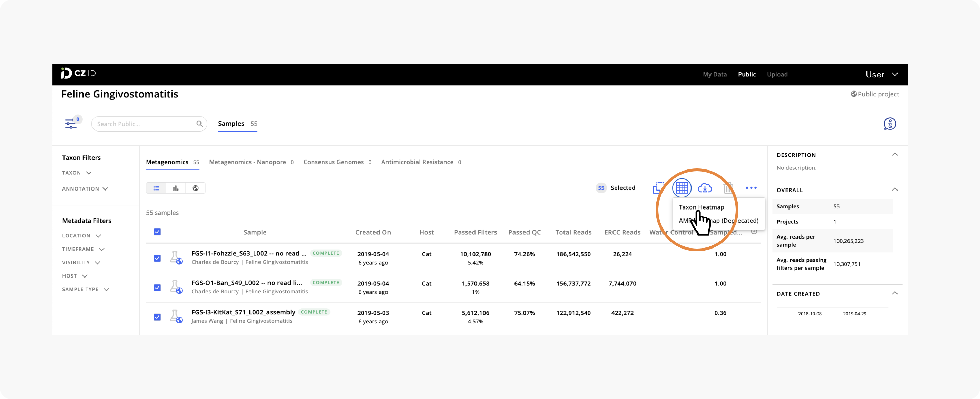The height and width of the screenshot is (399, 980).
Task: Open the Timeframe metadata filter
Action: 83,249
